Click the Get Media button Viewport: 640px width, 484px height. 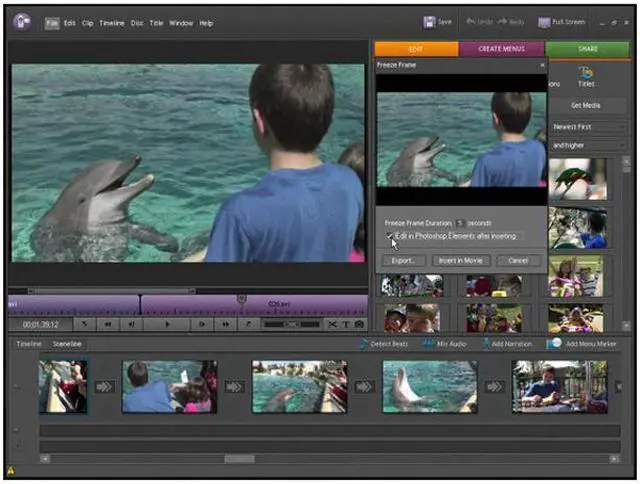[586, 105]
